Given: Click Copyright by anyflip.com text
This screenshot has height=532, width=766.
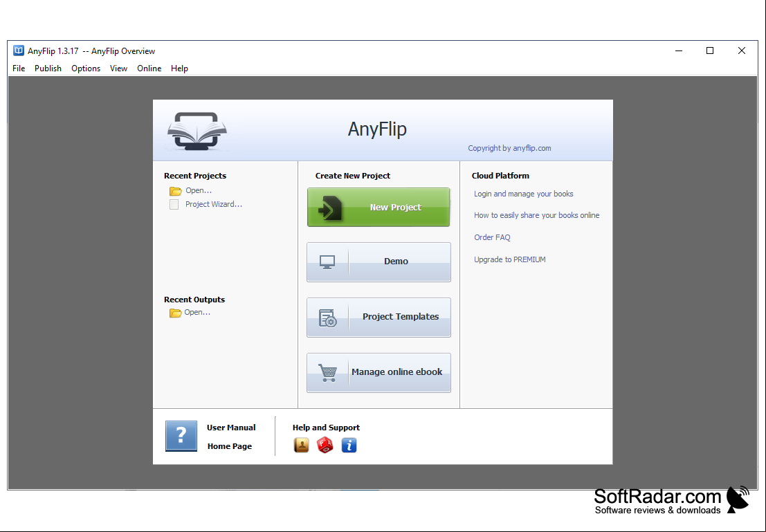Looking at the screenshot, I should tap(509, 148).
